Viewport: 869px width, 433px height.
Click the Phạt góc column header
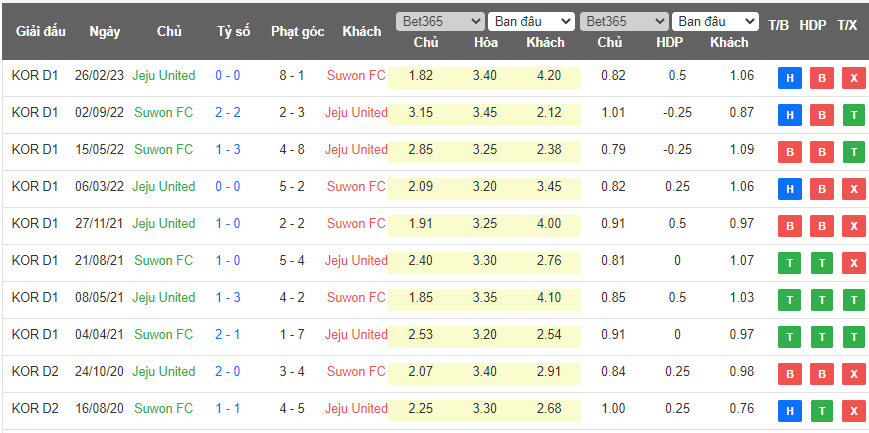point(297,31)
